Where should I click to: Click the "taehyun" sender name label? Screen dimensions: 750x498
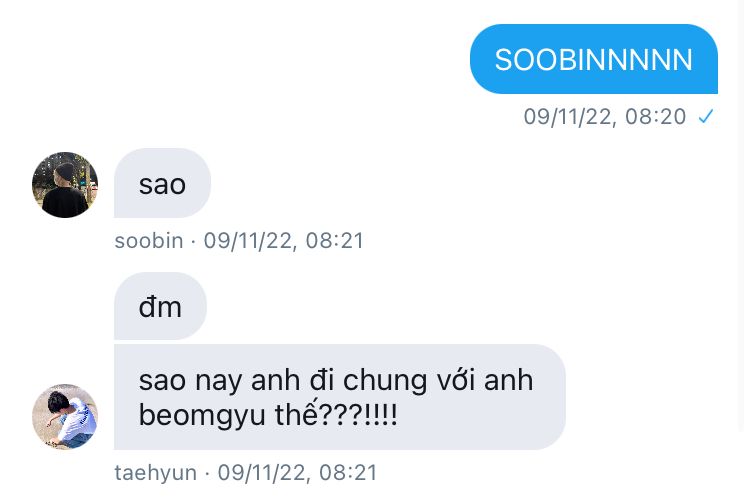tap(155, 473)
